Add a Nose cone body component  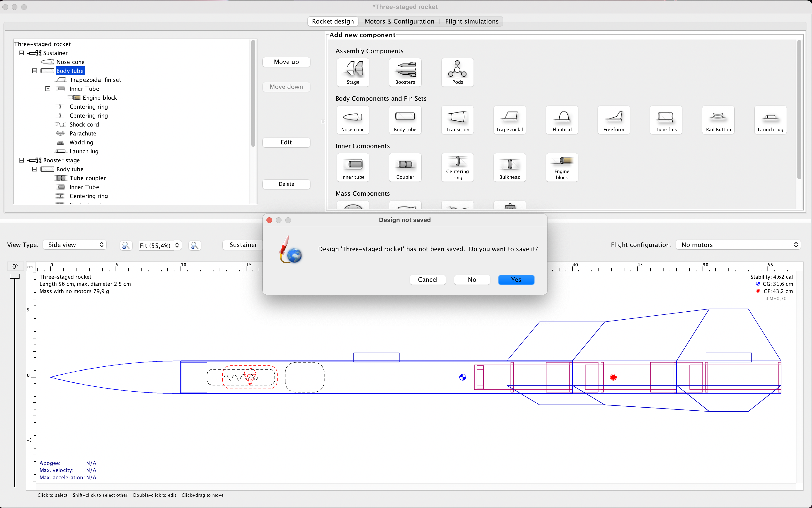(x=352, y=120)
